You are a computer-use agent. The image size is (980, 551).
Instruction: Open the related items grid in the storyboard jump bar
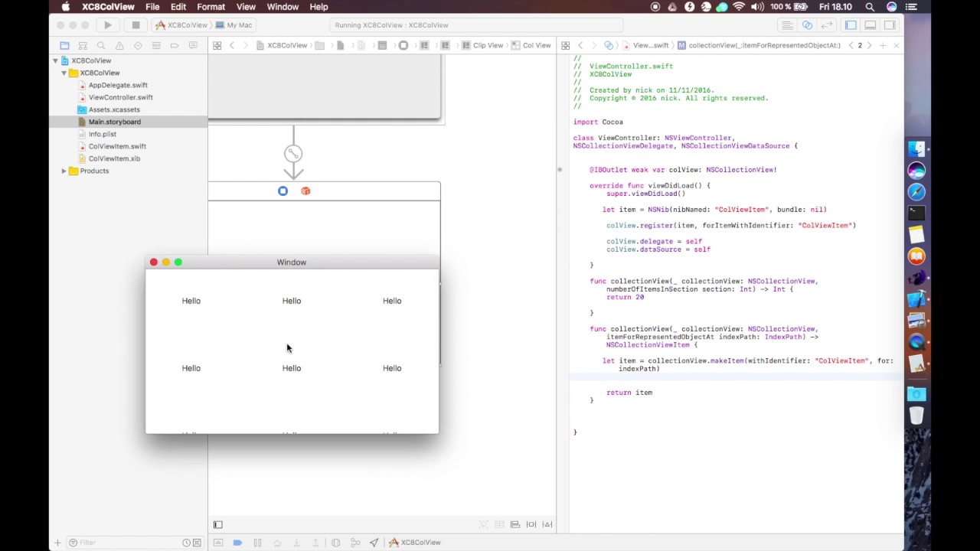coord(217,45)
